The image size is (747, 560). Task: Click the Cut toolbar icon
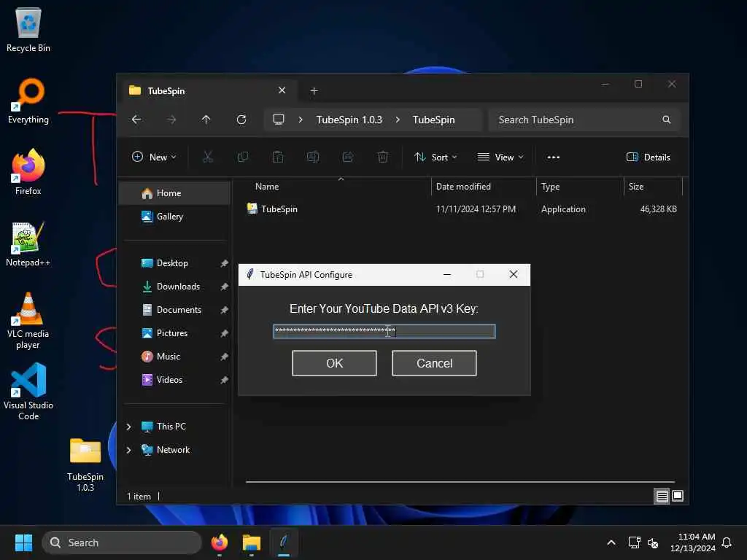coord(208,157)
